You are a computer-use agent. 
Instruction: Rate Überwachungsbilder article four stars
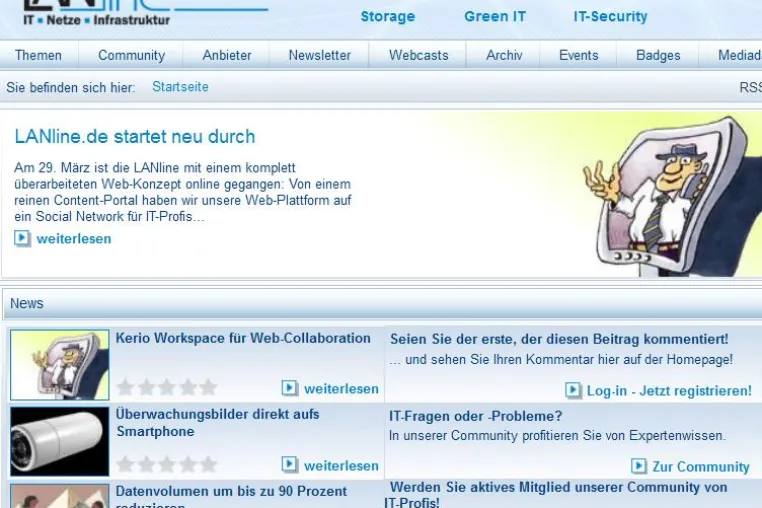click(x=188, y=464)
